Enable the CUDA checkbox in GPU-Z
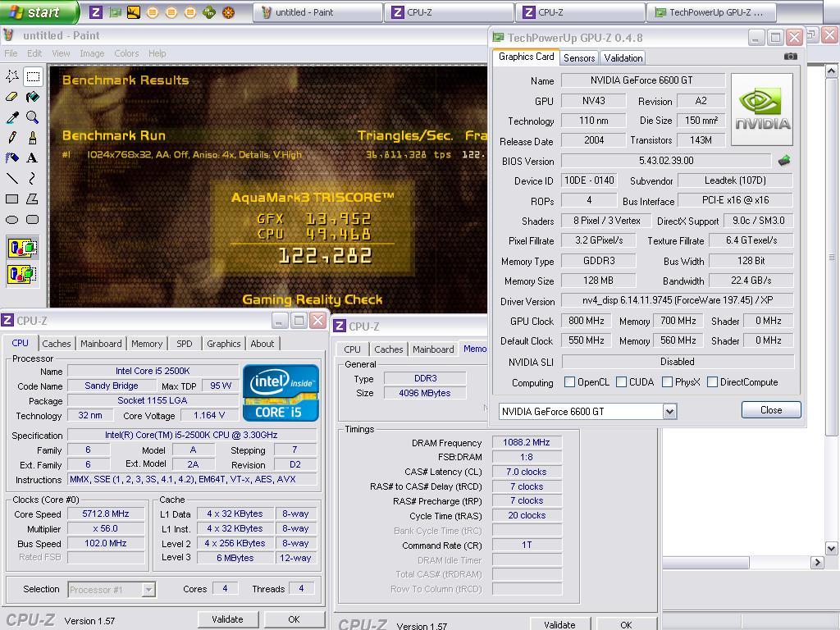Viewport: 840px width, 630px height. (622, 382)
